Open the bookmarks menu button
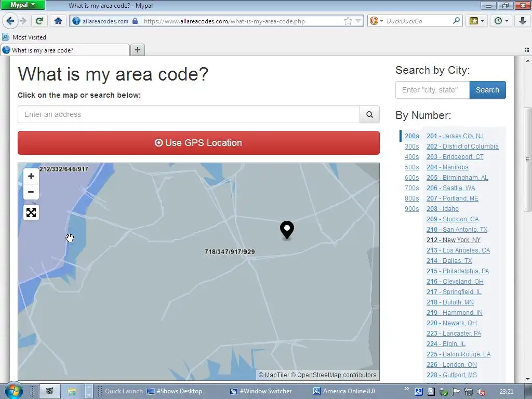This screenshot has width=532, height=399. coord(477,21)
